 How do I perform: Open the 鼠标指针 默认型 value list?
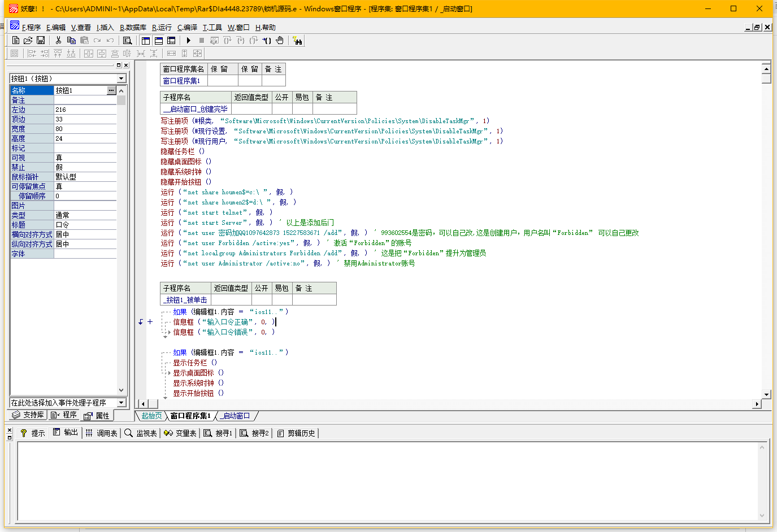[85, 177]
